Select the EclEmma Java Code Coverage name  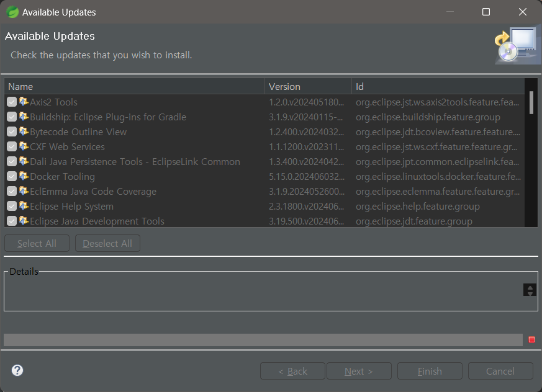click(x=93, y=191)
